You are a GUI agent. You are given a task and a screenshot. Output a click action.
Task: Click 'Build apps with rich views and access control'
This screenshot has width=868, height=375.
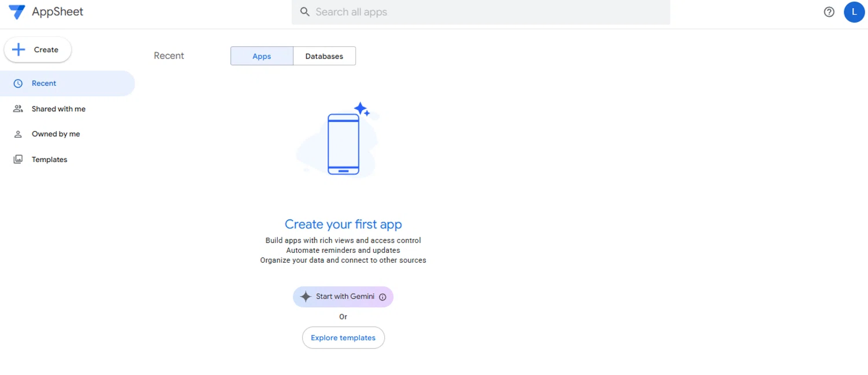(343, 240)
